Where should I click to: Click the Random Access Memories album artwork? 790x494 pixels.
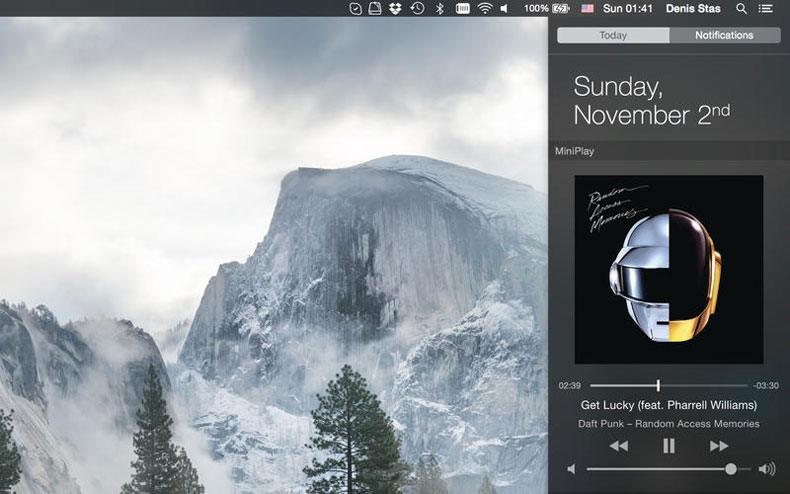(x=669, y=270)
